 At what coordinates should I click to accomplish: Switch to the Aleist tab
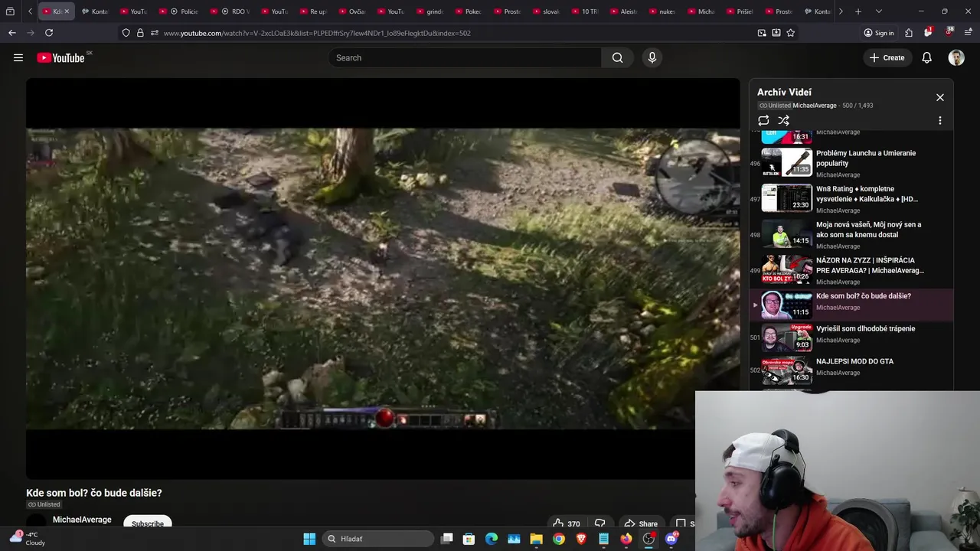pos(623,11)
